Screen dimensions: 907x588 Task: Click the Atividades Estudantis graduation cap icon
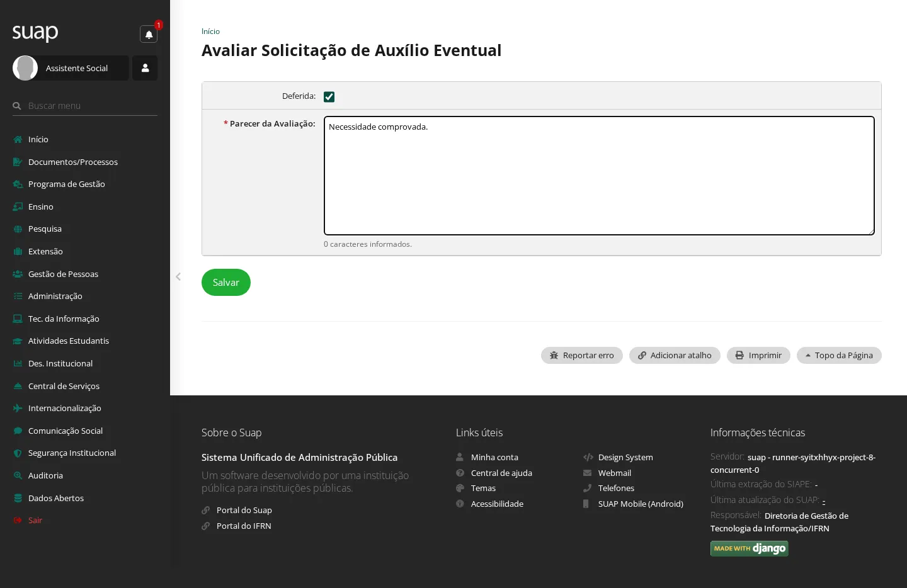pyautogui.click(x=18, y=341)
